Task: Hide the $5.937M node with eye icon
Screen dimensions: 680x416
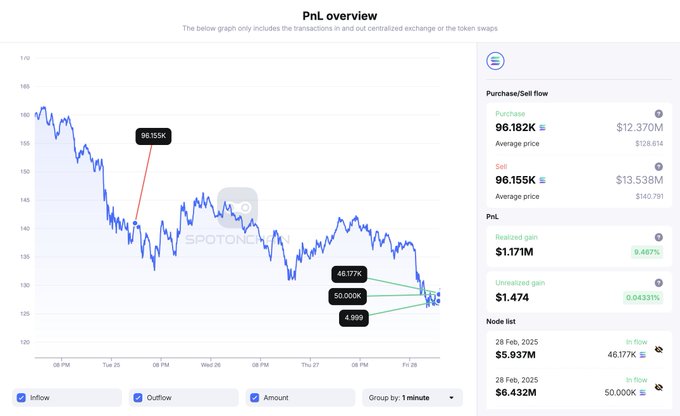Action: [x=660, y=353]
